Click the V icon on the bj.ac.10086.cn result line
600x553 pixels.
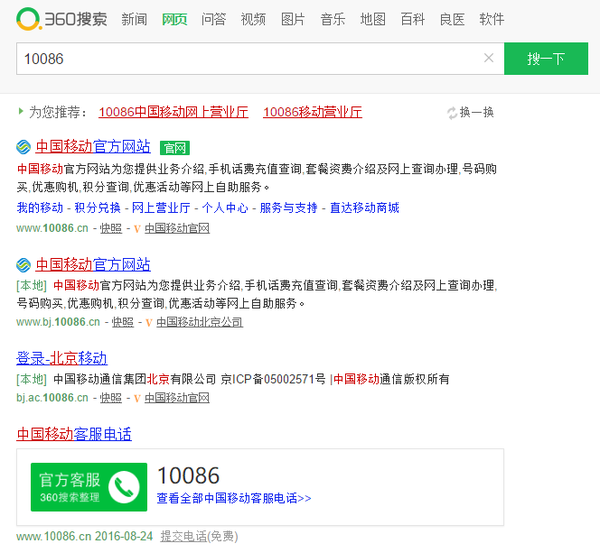tap(137, 399)
